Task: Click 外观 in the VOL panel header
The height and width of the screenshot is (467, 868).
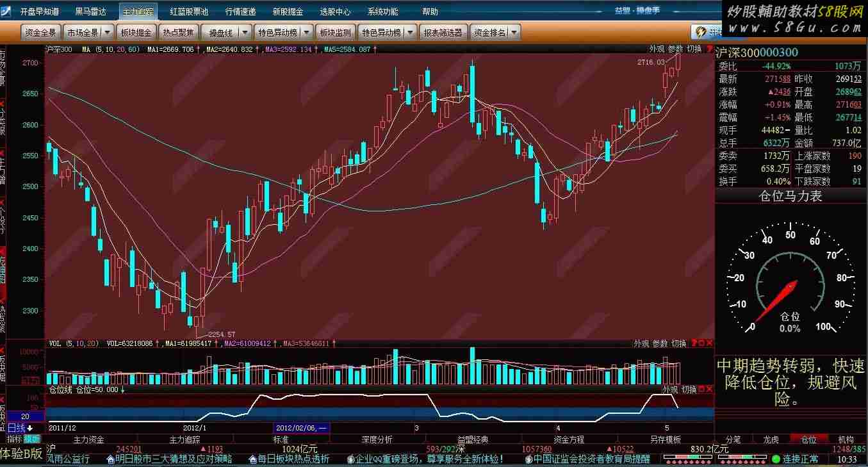Action: 642,344
